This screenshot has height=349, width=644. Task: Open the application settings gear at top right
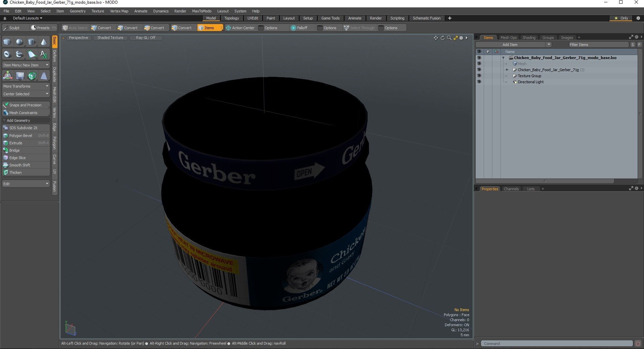[638, 18]
